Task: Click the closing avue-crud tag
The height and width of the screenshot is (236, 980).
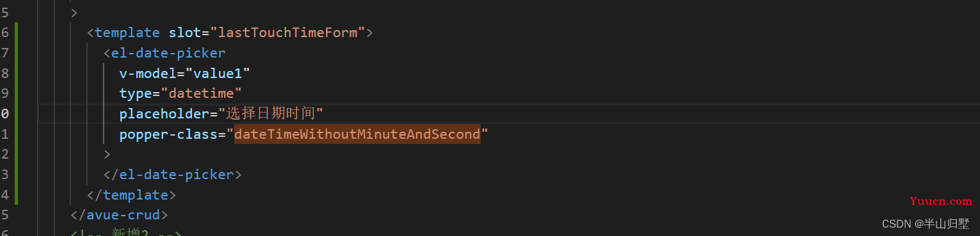Action: pos(119,216)
